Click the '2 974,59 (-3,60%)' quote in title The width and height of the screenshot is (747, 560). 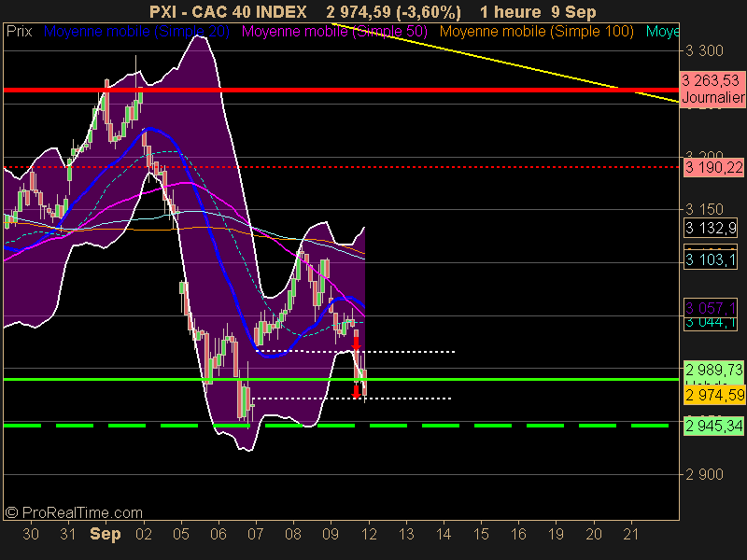pyautogui.click(x=393, y=11)
